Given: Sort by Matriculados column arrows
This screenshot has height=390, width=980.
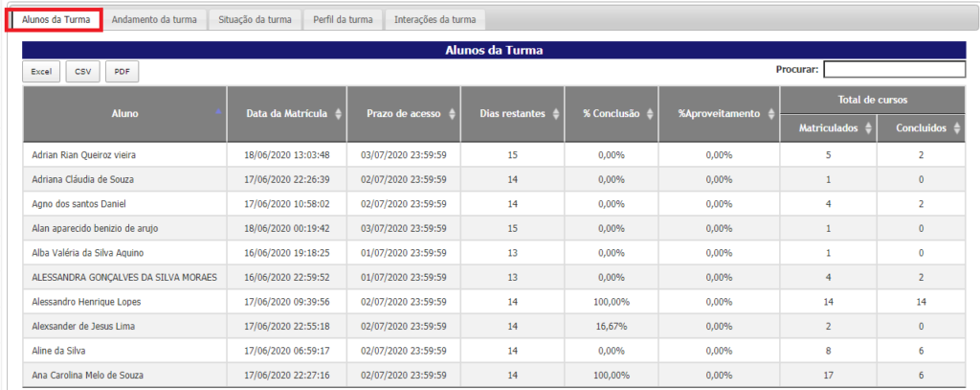Looking at the screenshot, I should (869, 127).
